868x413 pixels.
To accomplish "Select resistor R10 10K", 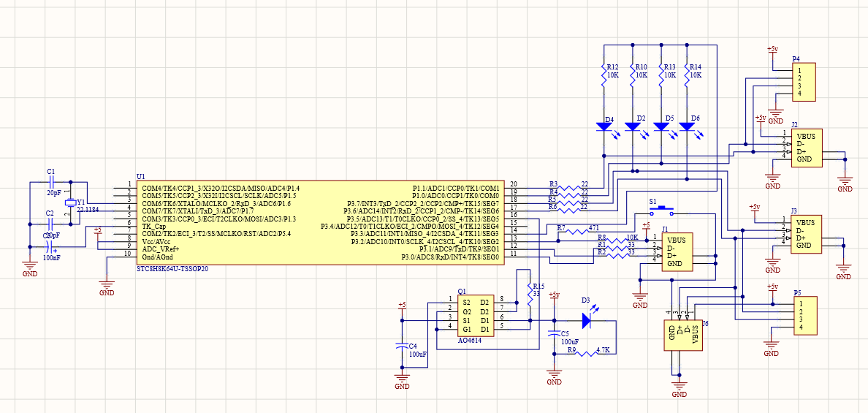I will coord(633,75).
